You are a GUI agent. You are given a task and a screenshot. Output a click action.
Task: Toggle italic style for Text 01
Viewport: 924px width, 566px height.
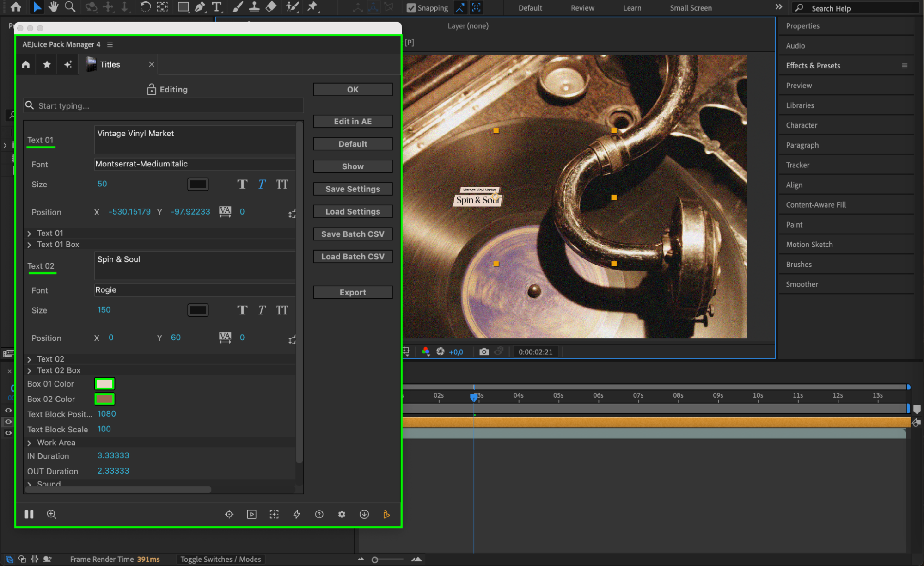pos(262,185)
